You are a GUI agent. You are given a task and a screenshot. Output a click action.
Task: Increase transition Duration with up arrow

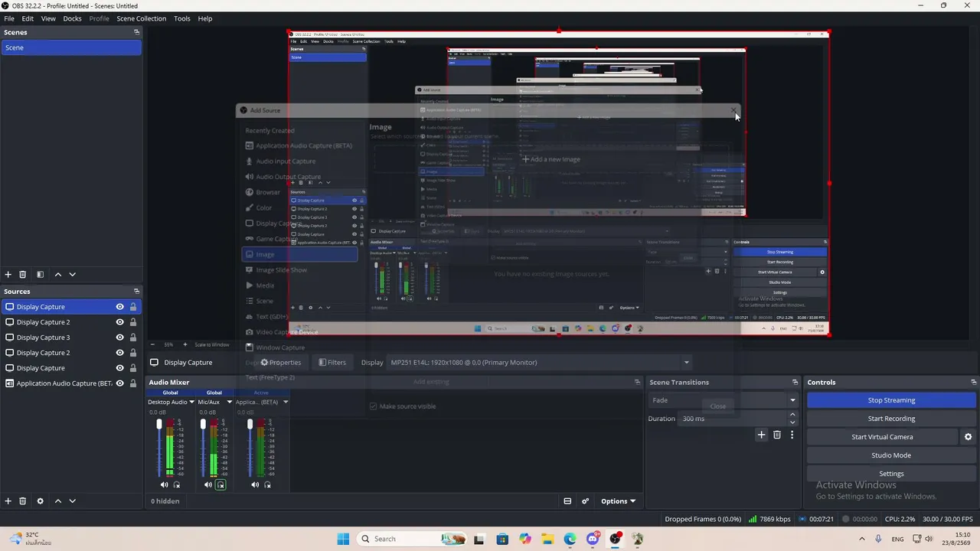click(x=792, y=415)
